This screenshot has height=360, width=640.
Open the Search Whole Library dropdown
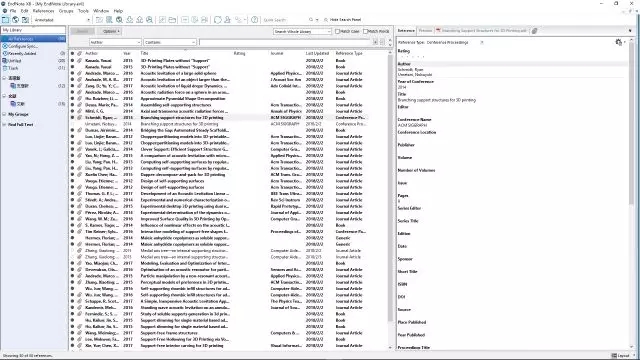[302, 31]
